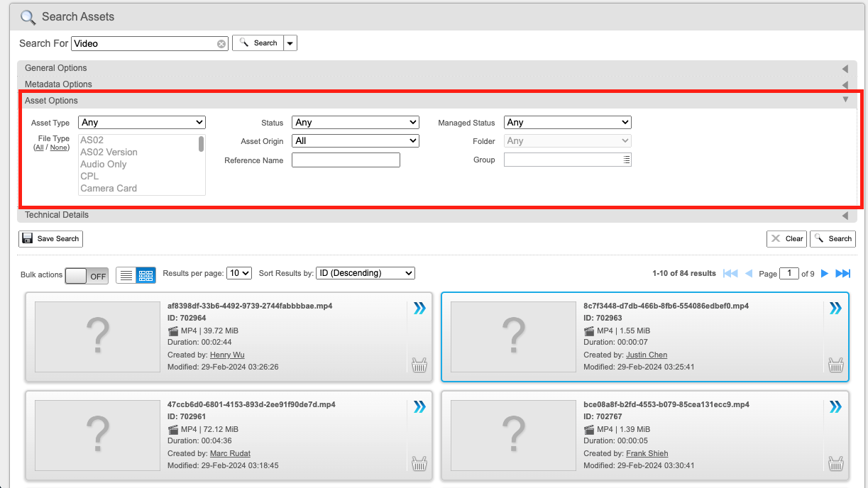The image size is (868, 488).
Task: Open Results per page dropdown
Action: pyautogui.click(x=239, y=273)
